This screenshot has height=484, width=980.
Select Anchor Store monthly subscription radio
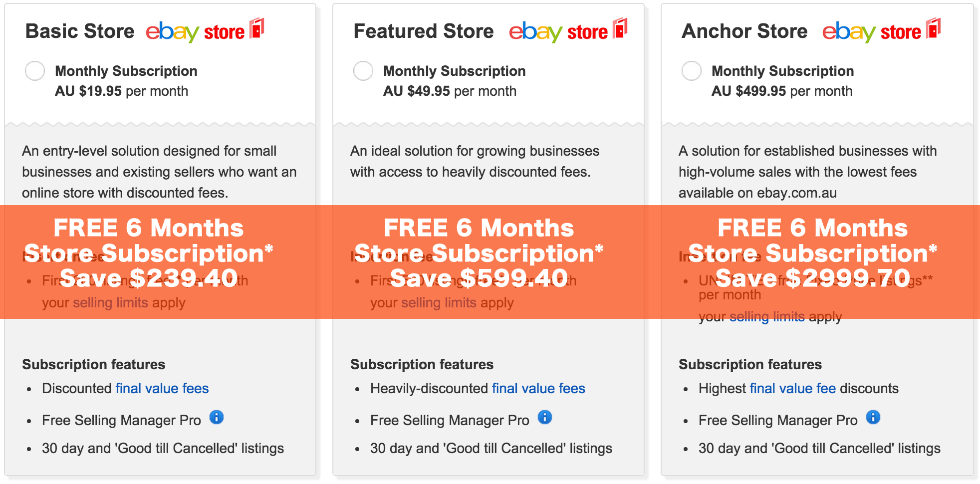tap(692, 71)
